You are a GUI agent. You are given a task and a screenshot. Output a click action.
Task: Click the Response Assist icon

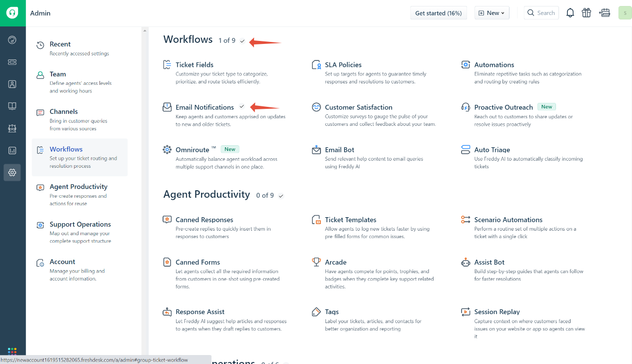point(167,312)
